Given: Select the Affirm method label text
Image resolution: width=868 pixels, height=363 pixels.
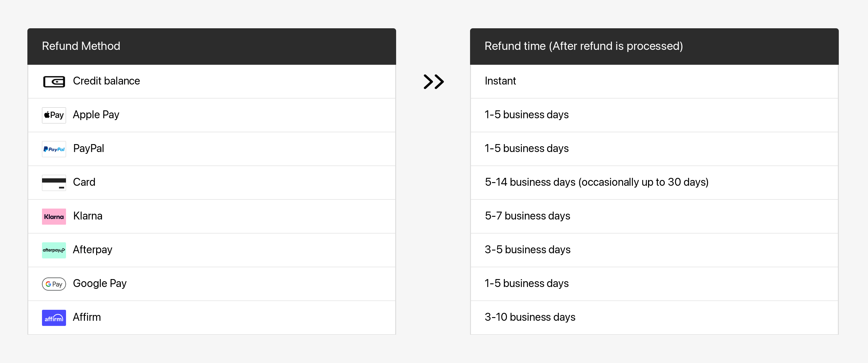Looking at the screenshot, I should [87, 317].
